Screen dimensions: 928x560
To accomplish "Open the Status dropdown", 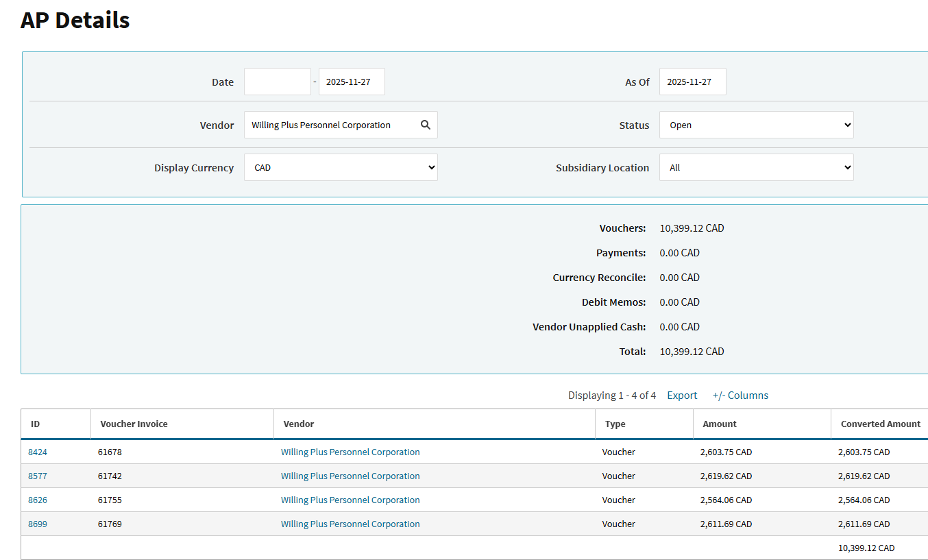I will [756, 125].
